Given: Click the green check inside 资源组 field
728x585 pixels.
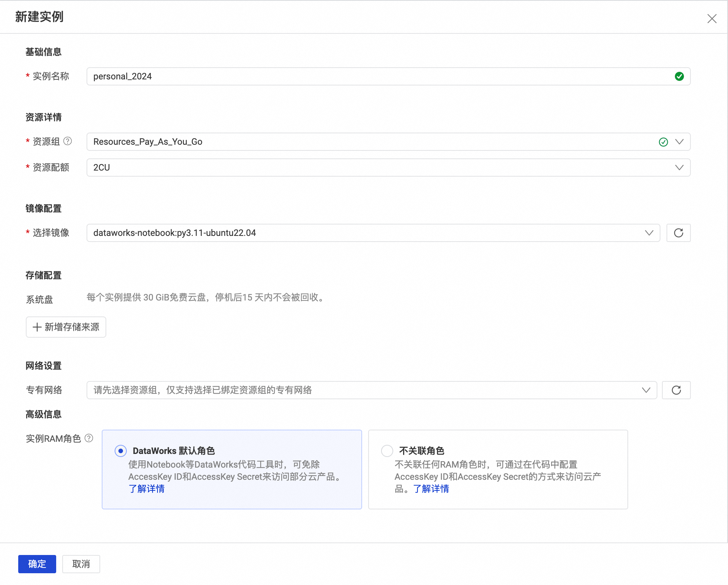Looking at the screenshot, I should (663, 142).
